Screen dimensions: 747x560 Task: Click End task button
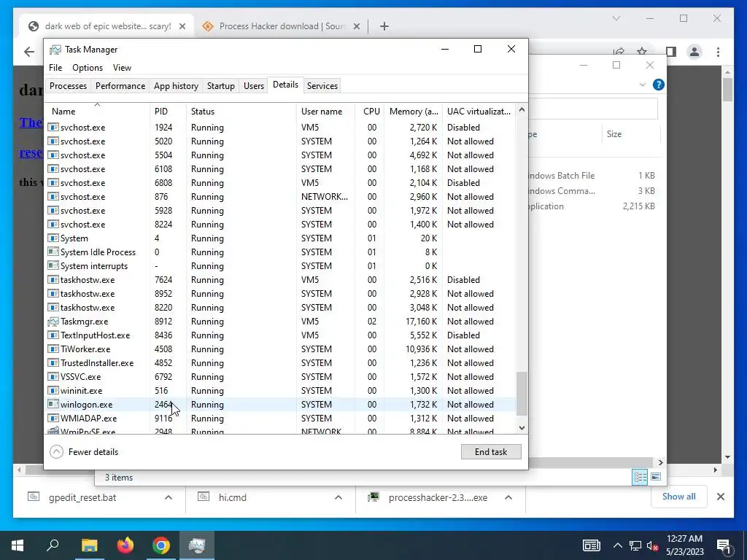[x=491, y=452]
